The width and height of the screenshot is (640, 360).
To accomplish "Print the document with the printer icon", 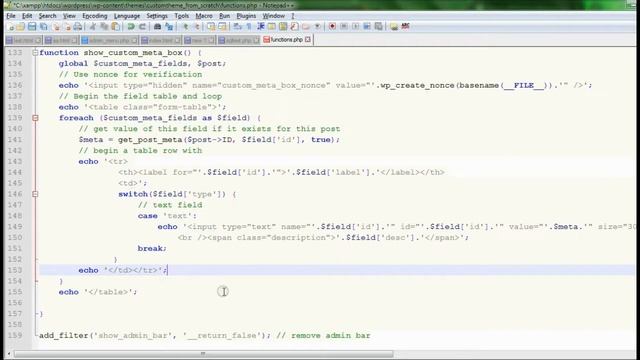I will pyautogui.click(x=78, y=27).
